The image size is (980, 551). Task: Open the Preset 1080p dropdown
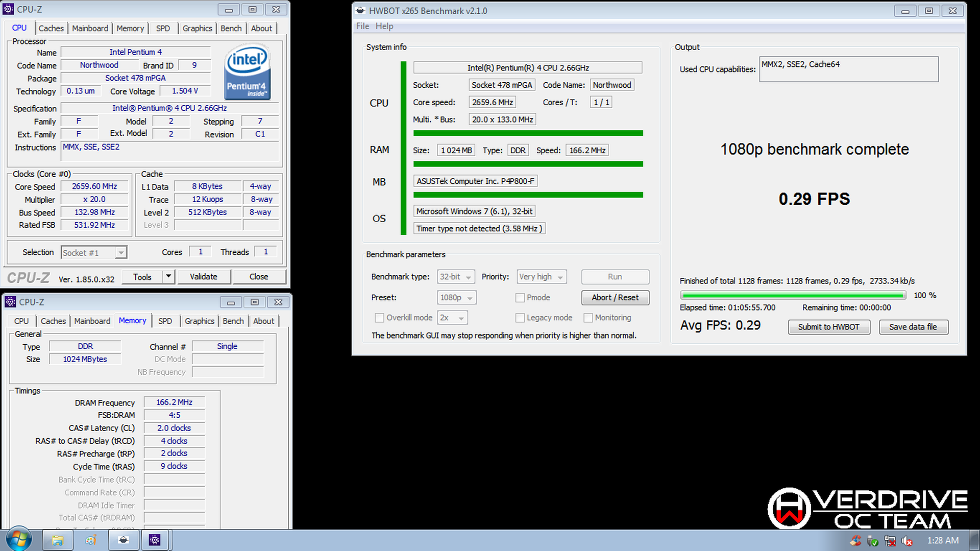pyautogui.click(x=456, y=298)
